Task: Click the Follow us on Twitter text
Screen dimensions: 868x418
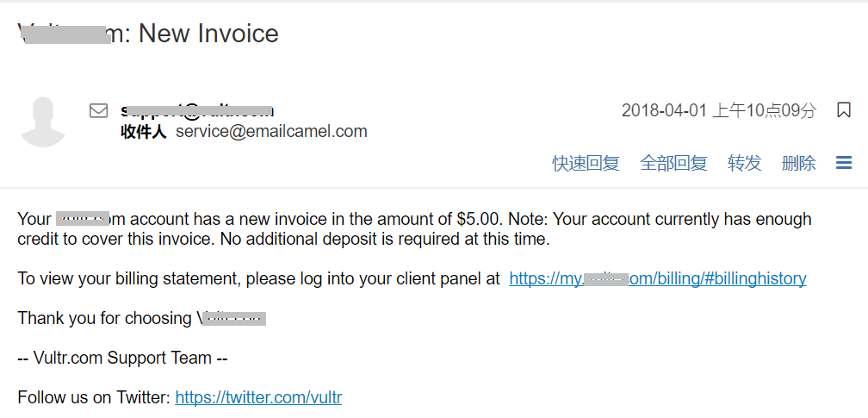Action: pyautogui.click(x=94, y=397)
